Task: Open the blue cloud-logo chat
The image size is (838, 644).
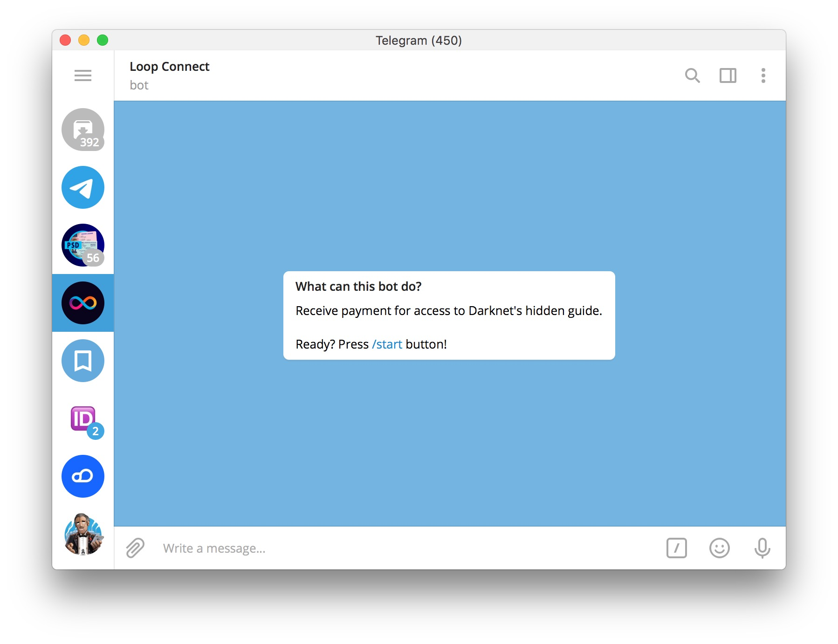Action: [83, 476]
